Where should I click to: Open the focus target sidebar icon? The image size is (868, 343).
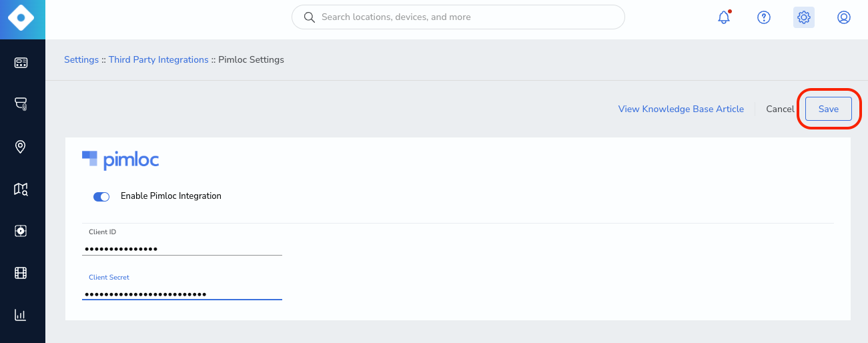pyautogui.click(x=21, y=231)
